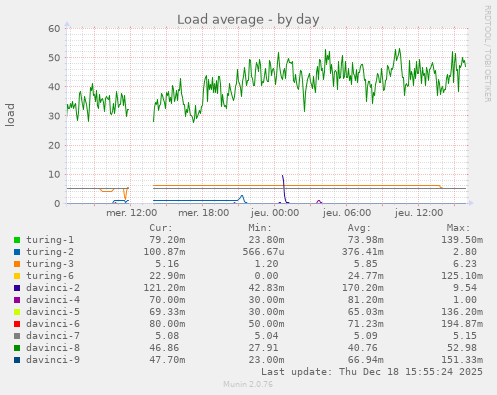Click the 'mer. 18:00' time axis label
497x395 pixels.
tap(203, 213)
